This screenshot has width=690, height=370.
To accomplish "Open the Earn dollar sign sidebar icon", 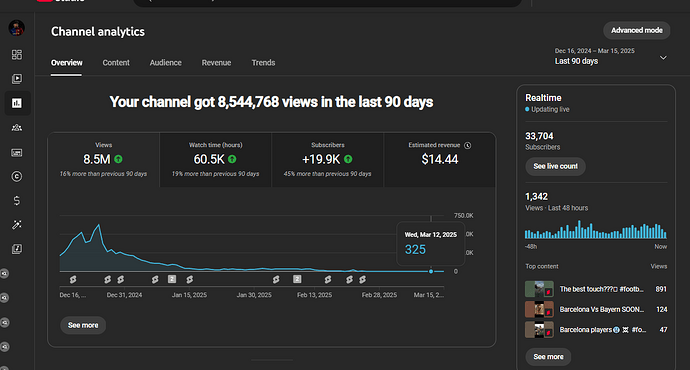I will [17, 201].
